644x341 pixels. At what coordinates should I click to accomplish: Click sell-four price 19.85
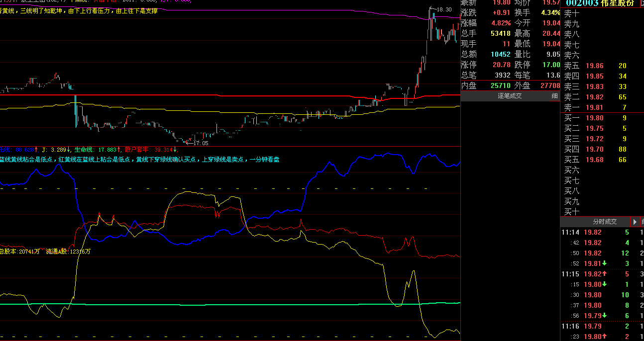pyautogui.click(x=594, y=76)
